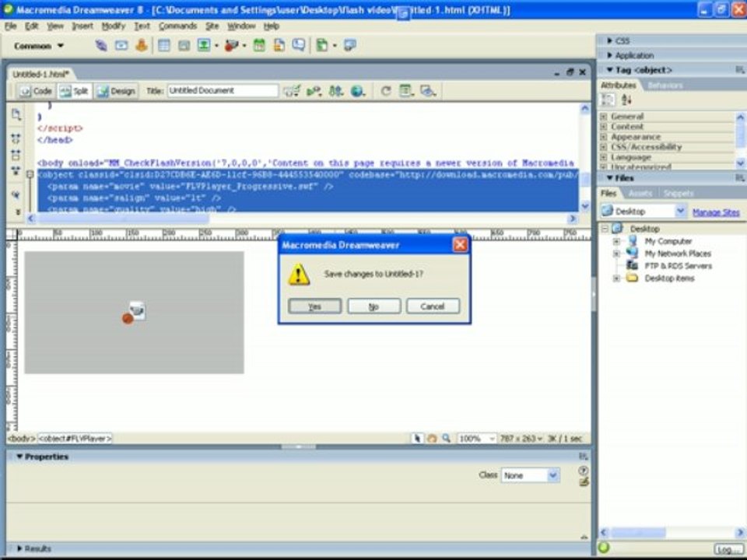Insert a Table using toolbar icon
This screenshot has width=747, height=560.
click(x=164, y=46)
